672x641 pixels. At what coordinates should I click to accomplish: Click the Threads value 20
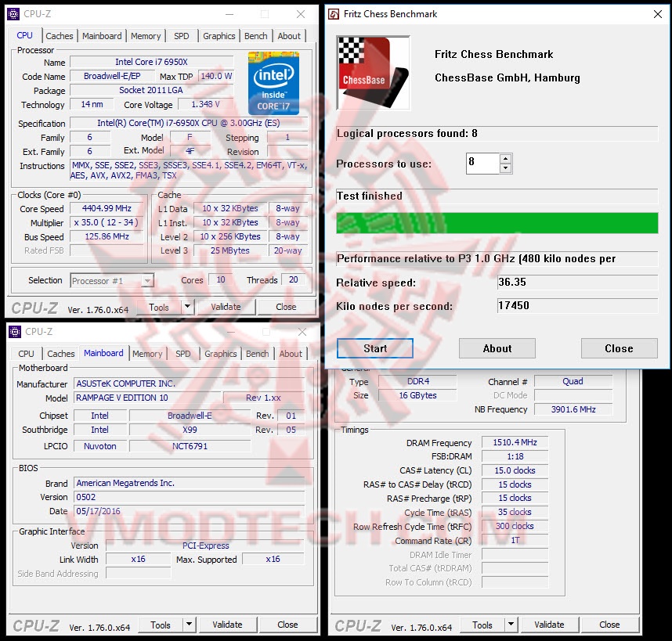294,279
